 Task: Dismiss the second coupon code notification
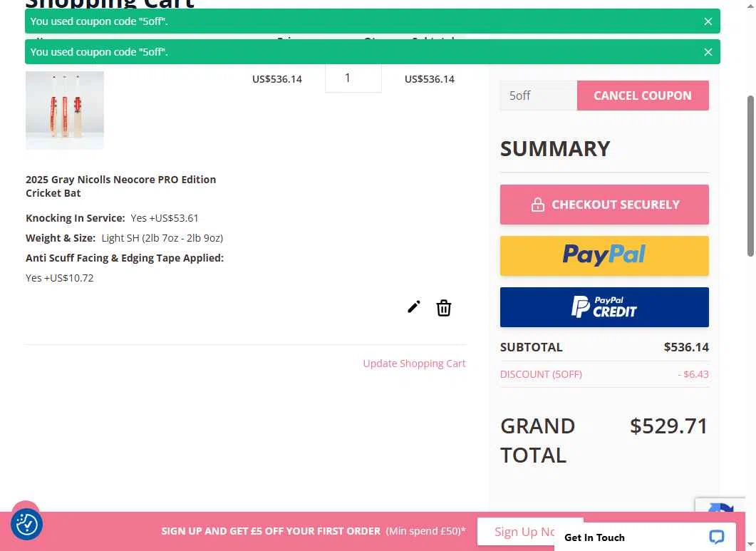tap(708, 51)
